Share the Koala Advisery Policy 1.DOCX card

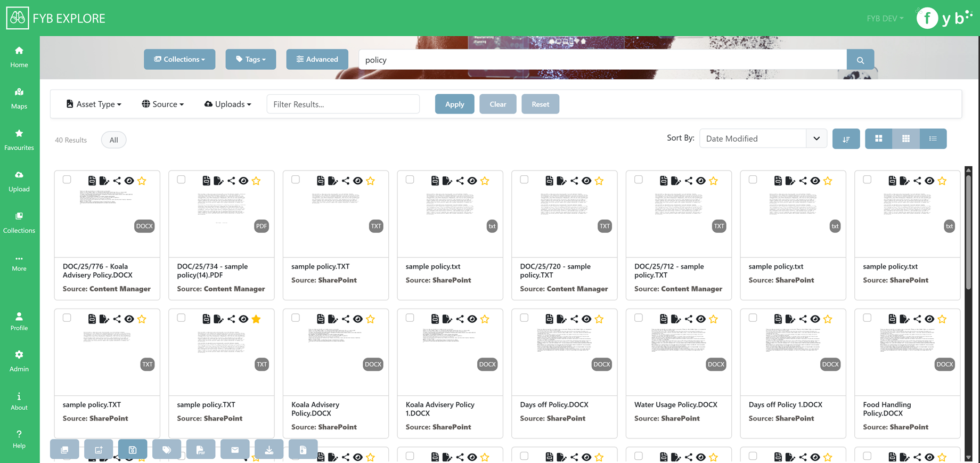tap(460, 319)
